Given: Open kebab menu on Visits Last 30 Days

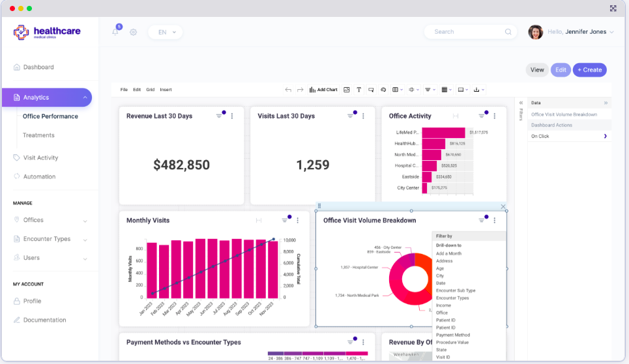Looking at the screenshot, I should click(x=363, y=116).
